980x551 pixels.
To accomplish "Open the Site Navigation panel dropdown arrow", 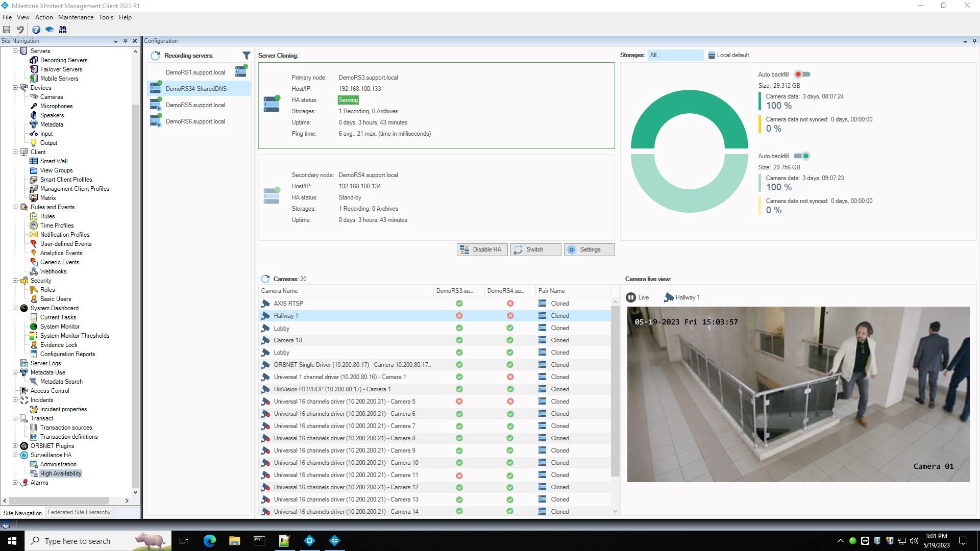I will click(115, 41).
